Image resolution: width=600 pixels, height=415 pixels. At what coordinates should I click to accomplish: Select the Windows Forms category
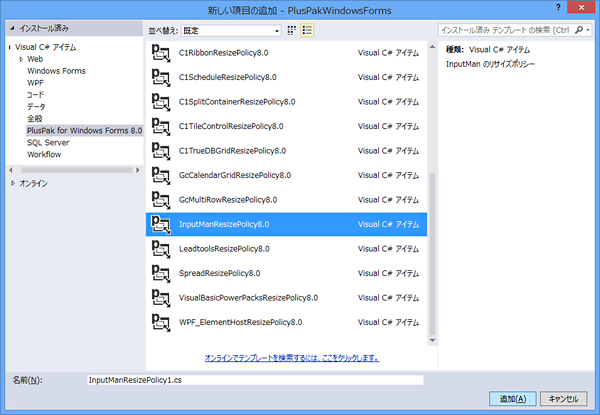[x=56, y=71]
